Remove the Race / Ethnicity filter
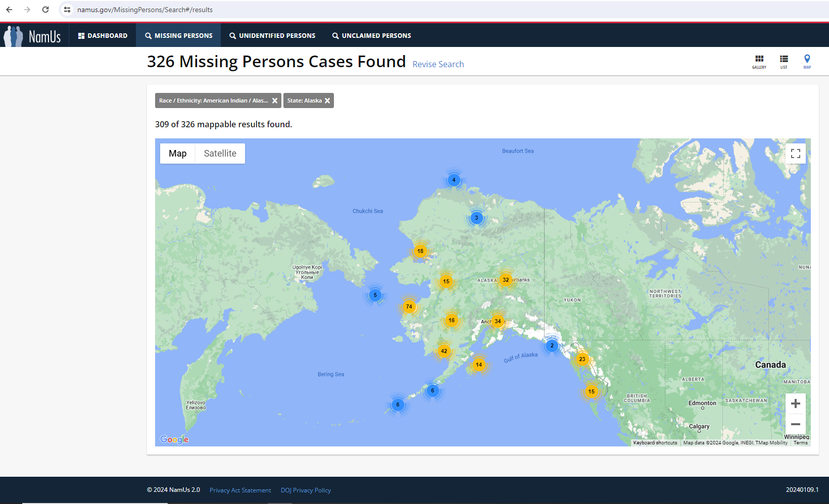This screenshot has height=504, width=829. pyautogui.click(x=275, y=100)
